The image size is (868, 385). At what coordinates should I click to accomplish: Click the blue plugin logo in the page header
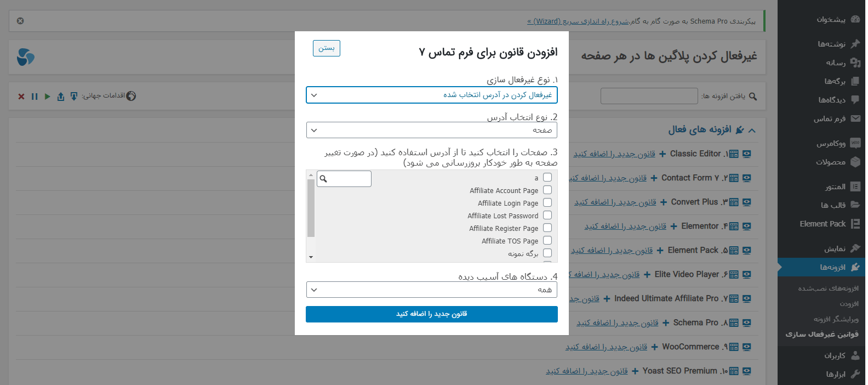point(25,56)
